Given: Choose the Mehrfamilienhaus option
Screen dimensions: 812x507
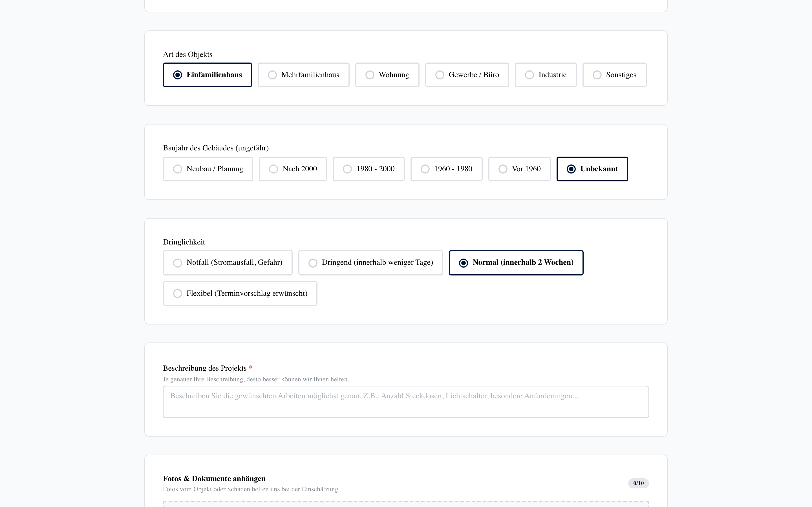Looking at the screenshot, I should tap(303, 75).
